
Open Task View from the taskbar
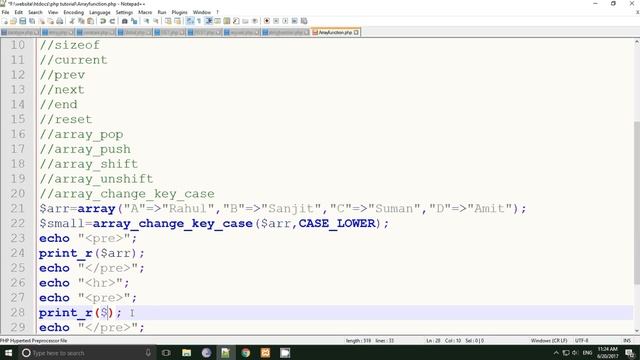tap(166, 353)
